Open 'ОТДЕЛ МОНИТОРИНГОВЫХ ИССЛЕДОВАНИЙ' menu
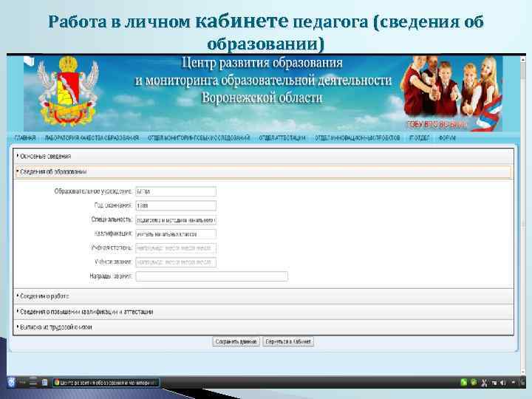Screen dimensions: 532x399 point(199,137)
